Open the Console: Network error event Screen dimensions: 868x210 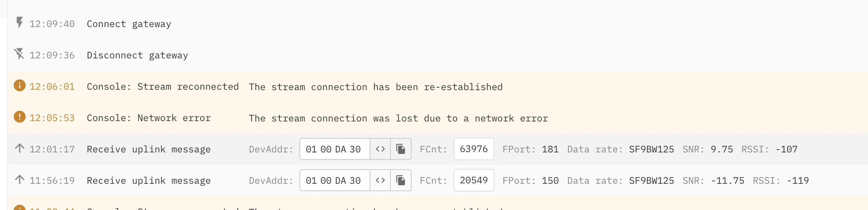[x=149, y=118]
